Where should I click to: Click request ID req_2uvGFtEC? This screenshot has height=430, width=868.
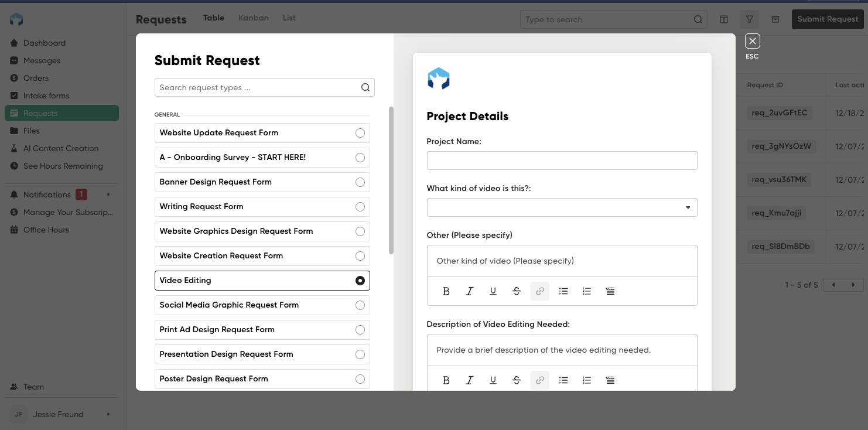click(x=780, y=112)
